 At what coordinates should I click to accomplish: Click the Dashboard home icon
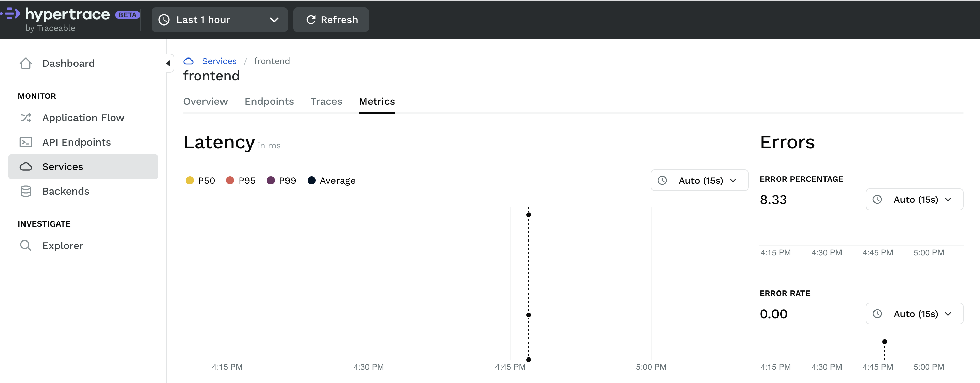(26, 63)
